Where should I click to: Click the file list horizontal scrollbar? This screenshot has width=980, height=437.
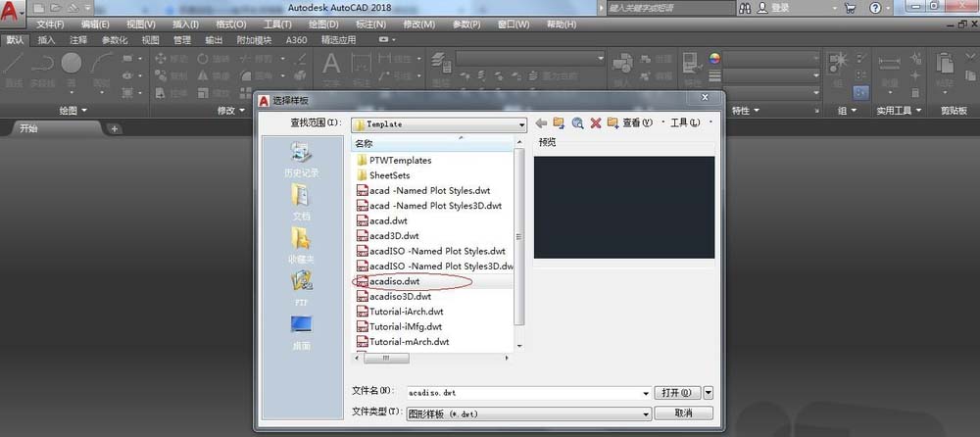click(x=386, y=359)
